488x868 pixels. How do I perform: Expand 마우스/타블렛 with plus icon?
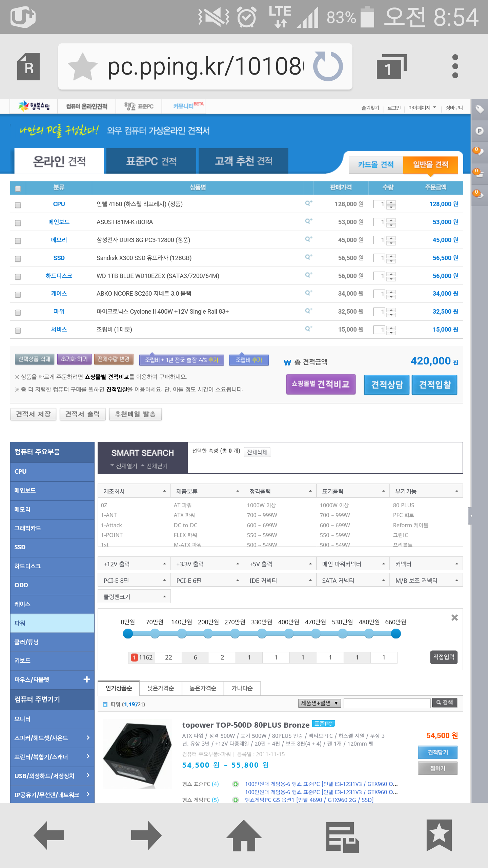click(x=87, y=679)
